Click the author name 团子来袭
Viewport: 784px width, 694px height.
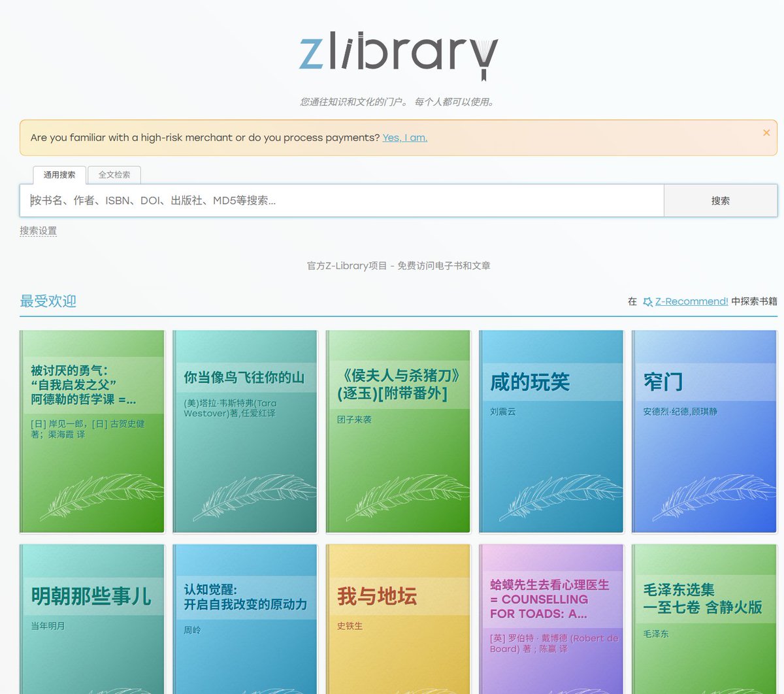354,420
